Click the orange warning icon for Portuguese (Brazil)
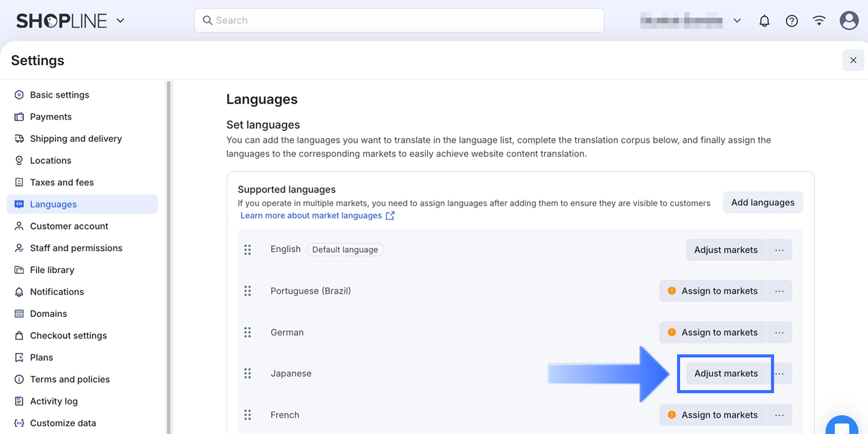The width and height of the screenshot is (868, 434). pos(672,291)
